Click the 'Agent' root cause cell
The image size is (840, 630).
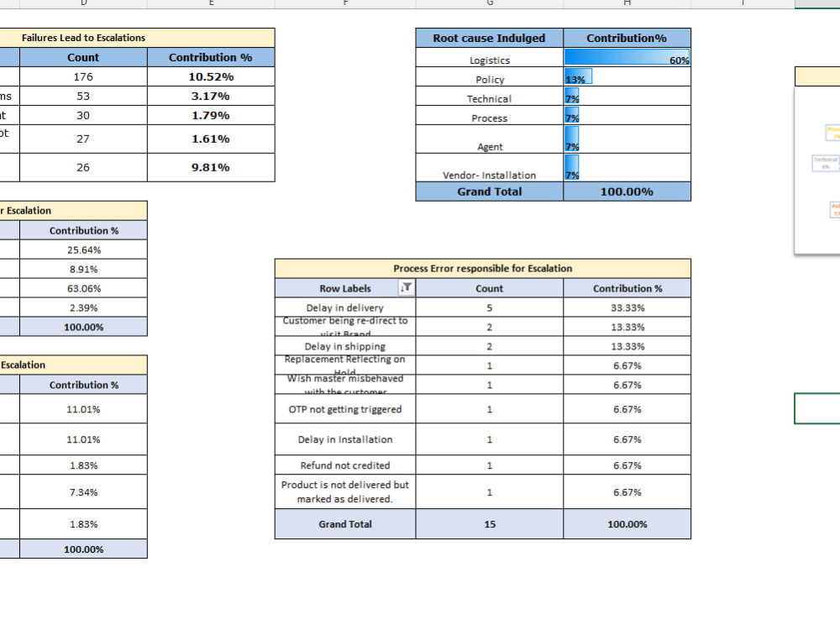(489, 139)
